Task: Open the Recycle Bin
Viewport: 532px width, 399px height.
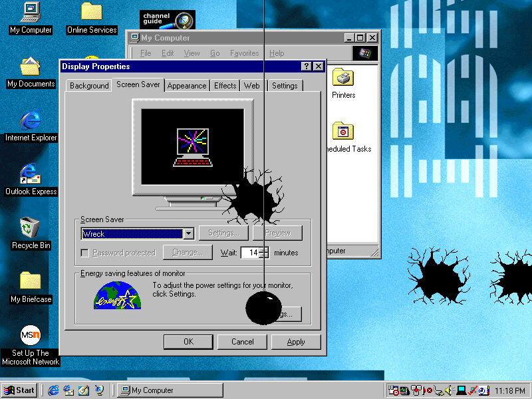Action: [30, 229]
